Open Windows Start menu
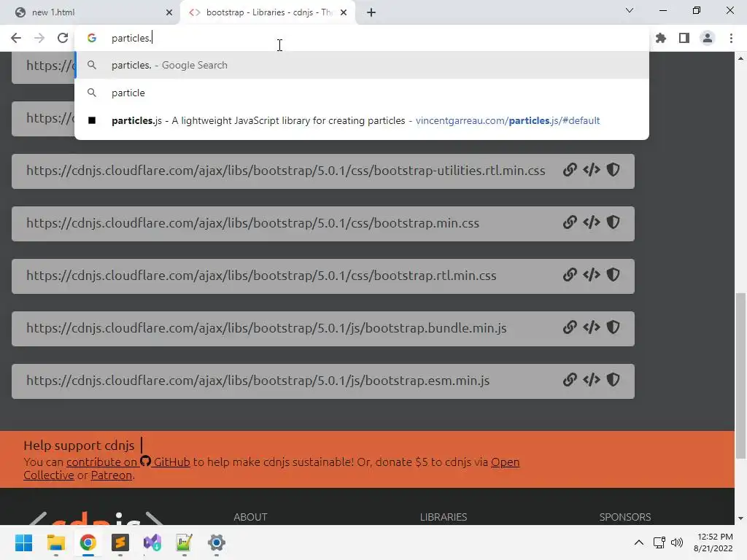This screenshot has height=560, width=747. point(23,542)
